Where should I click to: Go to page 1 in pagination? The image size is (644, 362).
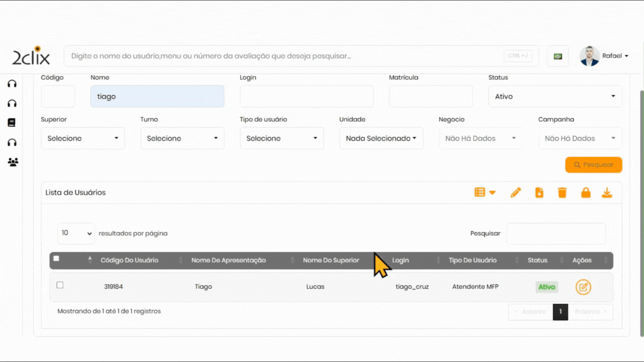560,312
